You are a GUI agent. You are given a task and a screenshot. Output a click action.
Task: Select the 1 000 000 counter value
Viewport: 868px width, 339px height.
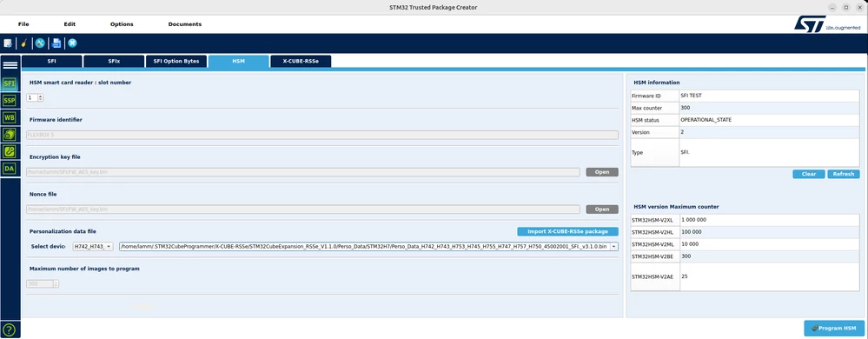[x=693, y=220]
